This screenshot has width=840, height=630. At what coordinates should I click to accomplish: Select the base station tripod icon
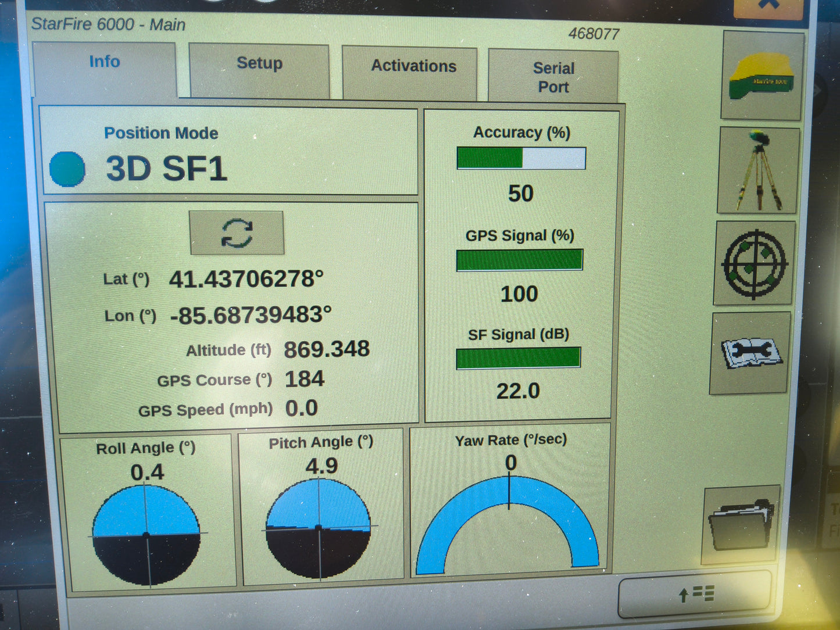pyautogui.click(x=757, y=170)
